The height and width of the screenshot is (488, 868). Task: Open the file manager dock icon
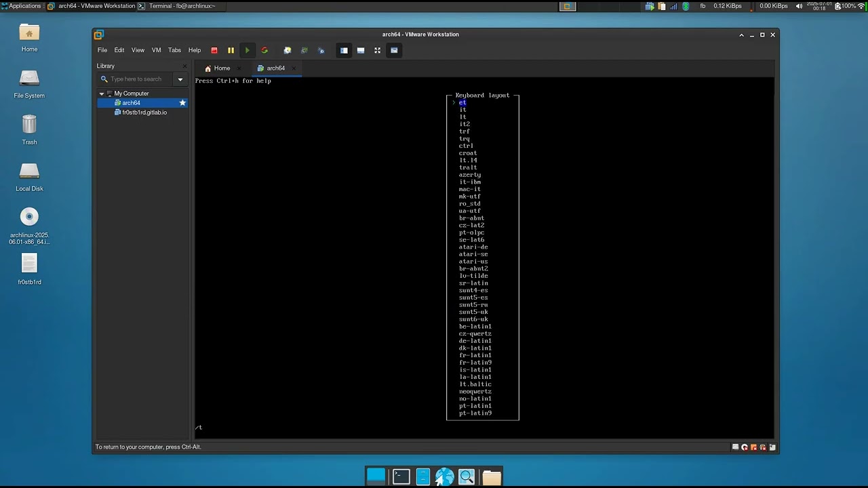tap(423, 476)
